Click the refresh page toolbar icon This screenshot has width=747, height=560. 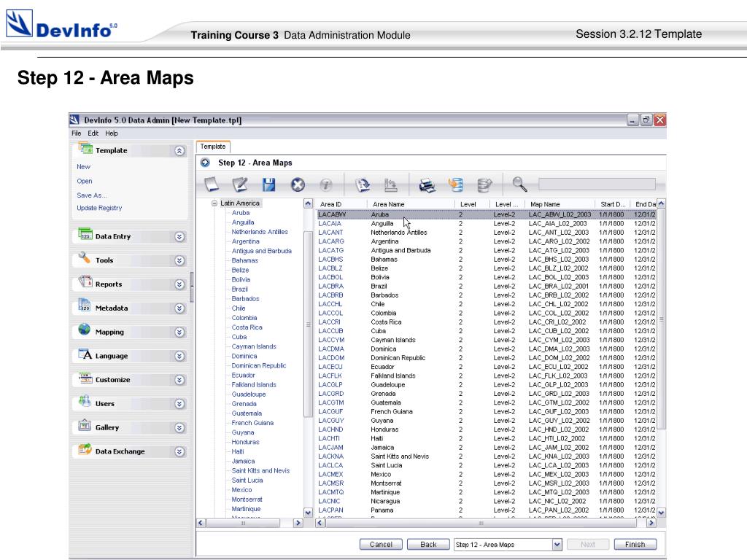363,184
